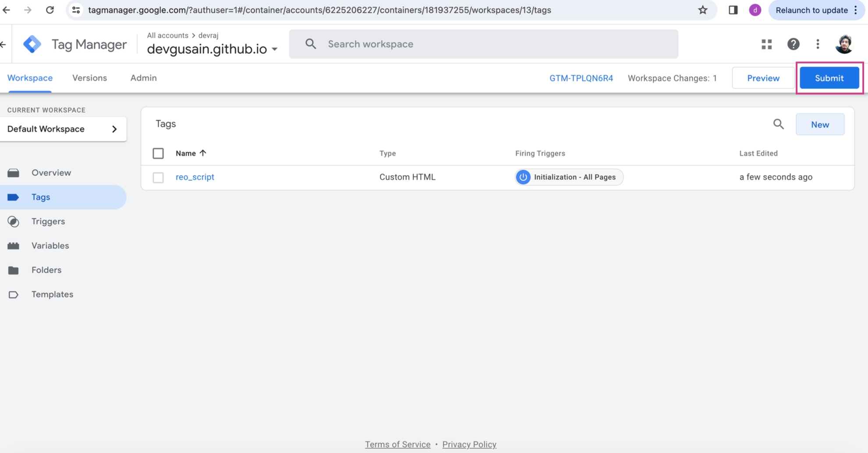The image size is (868, 453).
Task: Click the Tag Manager logo icon
Action: (32, 44)
